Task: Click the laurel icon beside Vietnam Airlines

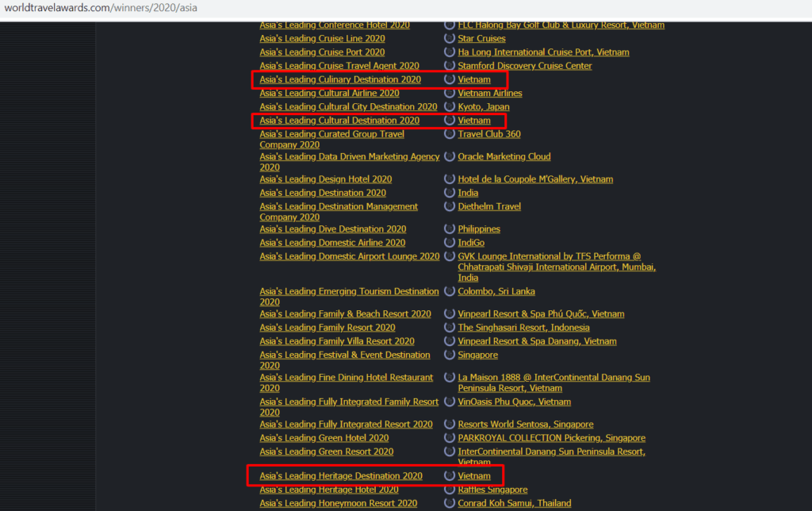Action: click(x=450, y=93)
